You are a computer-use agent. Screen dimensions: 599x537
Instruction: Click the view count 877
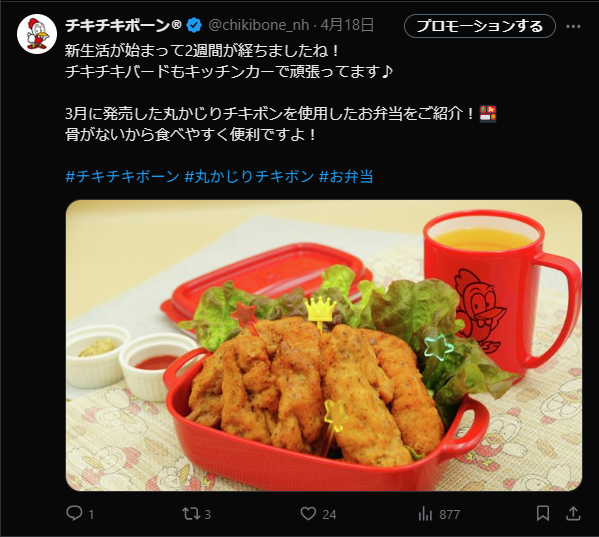point(449,514)
